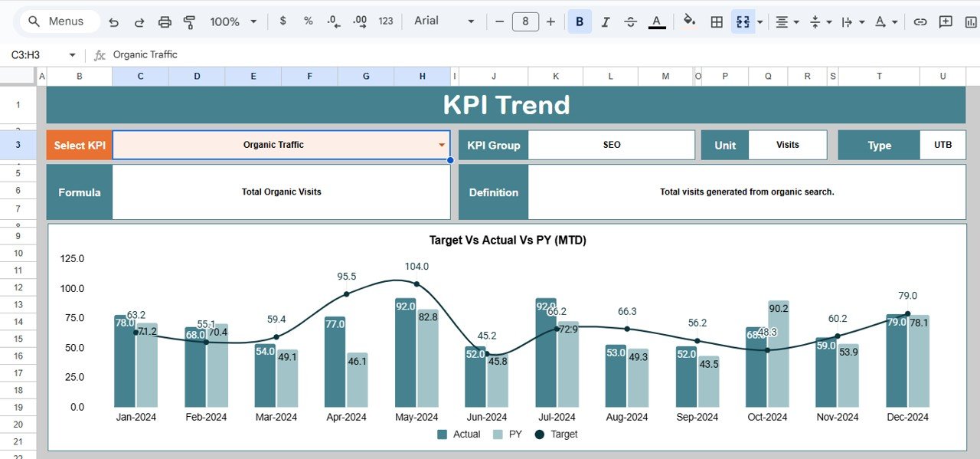
Task: Apply currency format with dollar icon
Action: pos(283,21)
